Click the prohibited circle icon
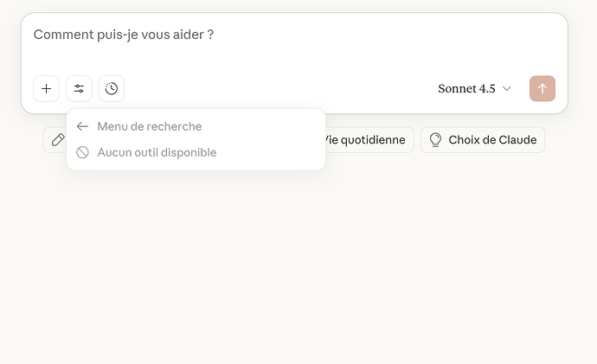Screen dimensions: 597x364 tap(82, 152)
